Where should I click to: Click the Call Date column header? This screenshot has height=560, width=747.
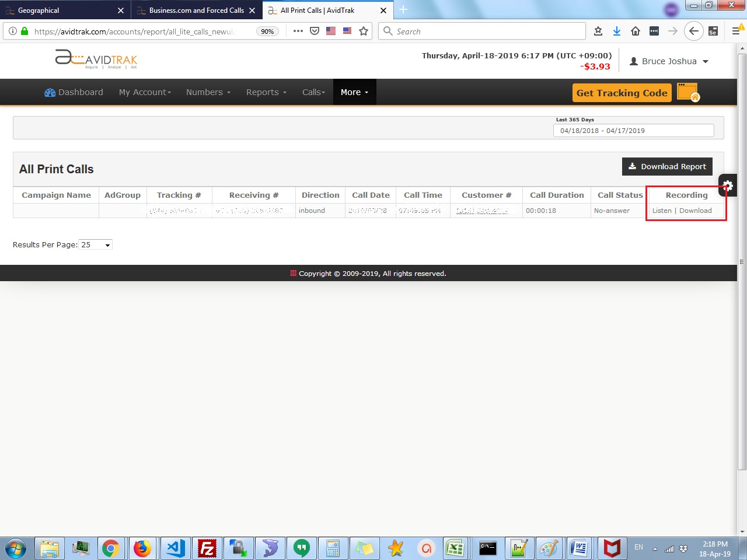(371, 195)
